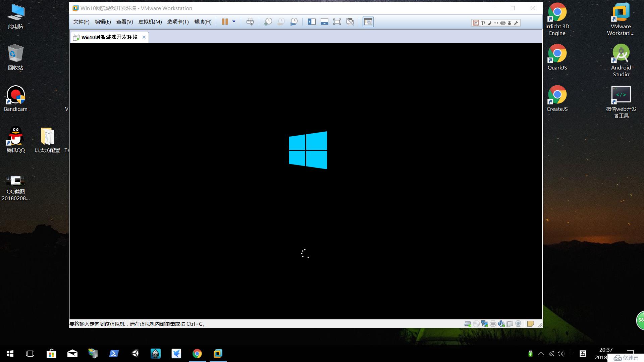Open 腾讯QQ desktop shortcut
The width and height of the screenshot is (644, 362).
click(16, 140)
